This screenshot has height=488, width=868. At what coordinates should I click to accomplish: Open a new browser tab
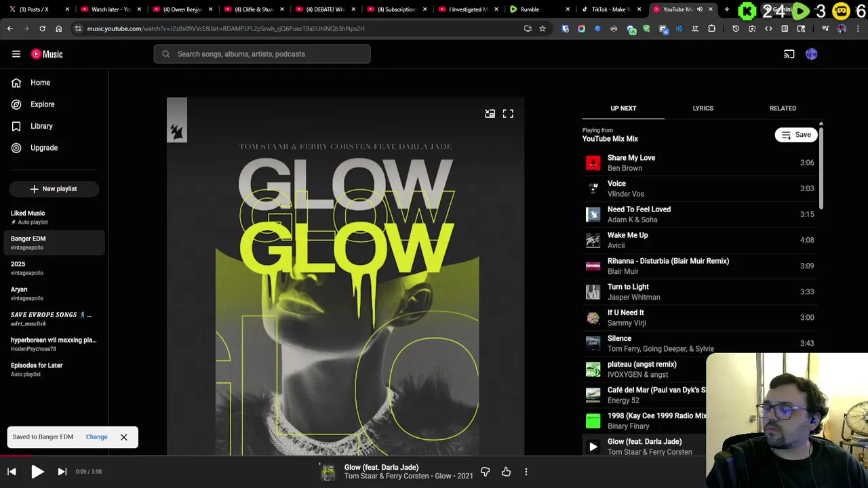pos(726,9)
